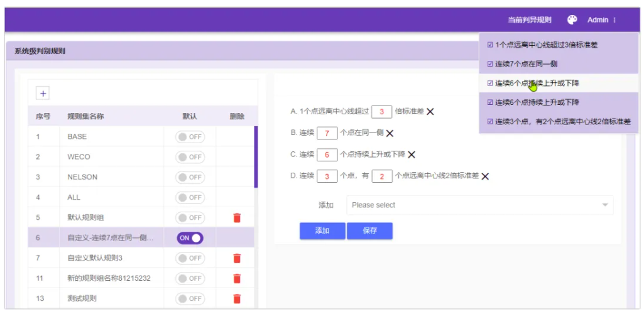Image resolution: width=644 pixels, height=314 pixels.
Task: Remove rule D with its X icon
Action: click(x=485, y=176)
